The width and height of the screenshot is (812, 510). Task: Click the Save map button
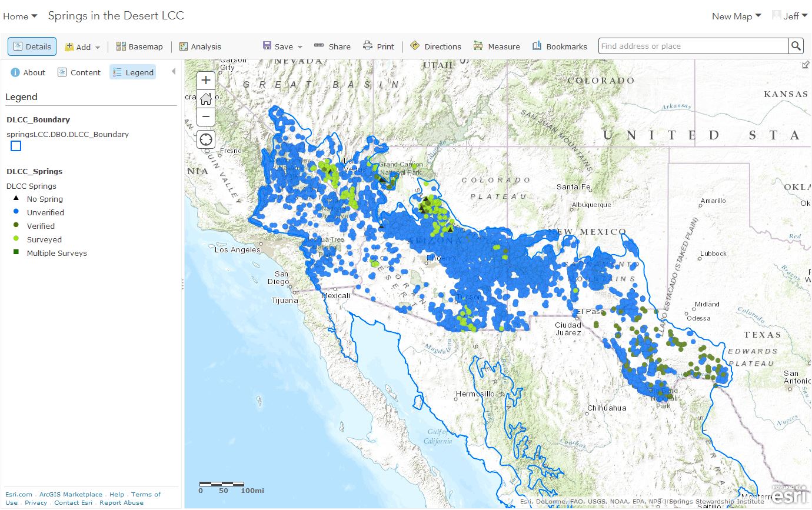coord(278,46)
